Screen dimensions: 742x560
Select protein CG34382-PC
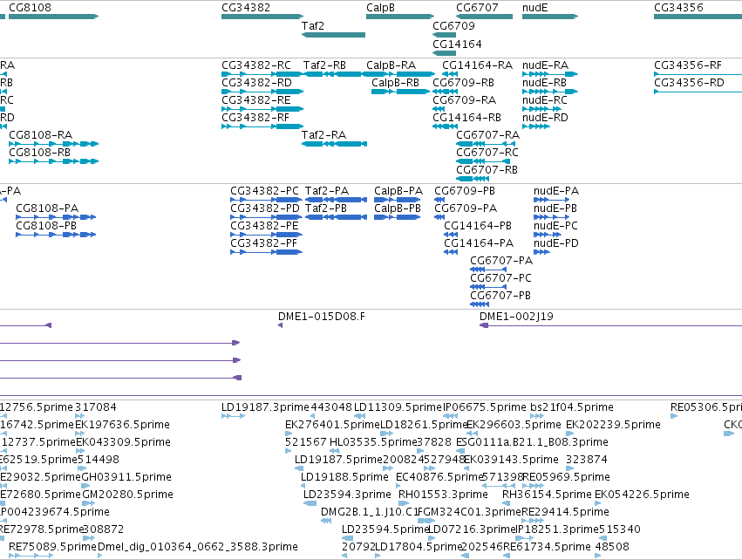[264, 191]
